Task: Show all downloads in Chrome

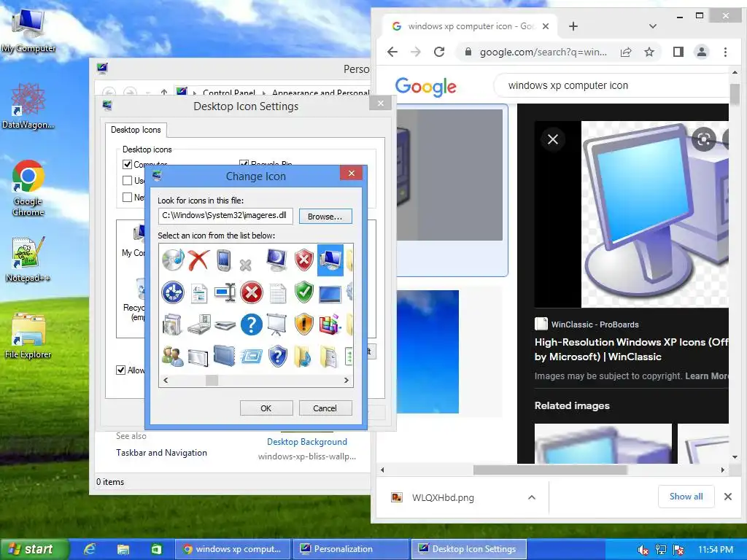Action: coord(686,496)
